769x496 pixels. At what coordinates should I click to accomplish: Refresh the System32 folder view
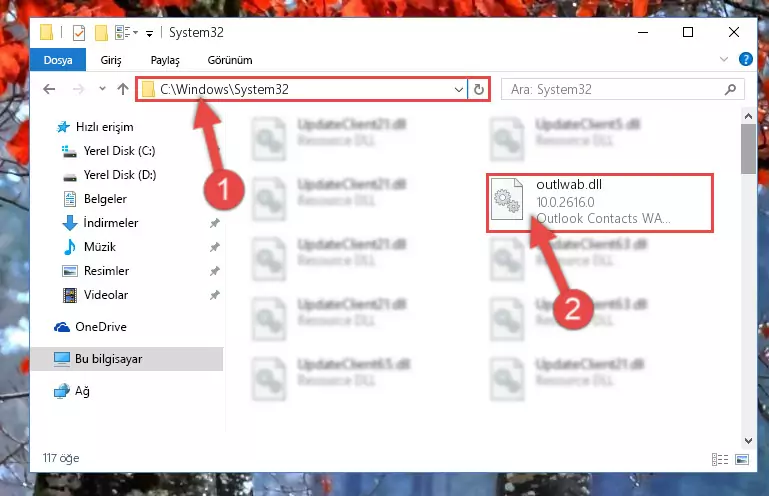click(479, 89)
